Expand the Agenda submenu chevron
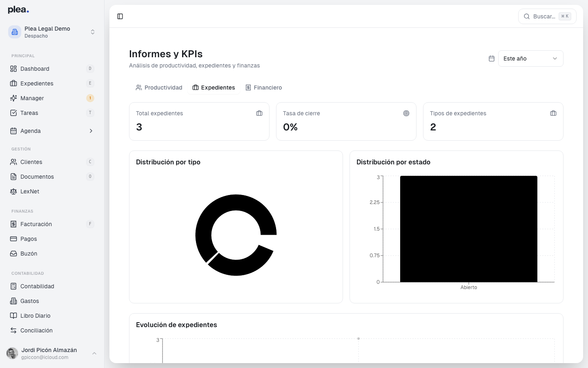This screenshot has height=368, width=588. (x=91, y=131)
